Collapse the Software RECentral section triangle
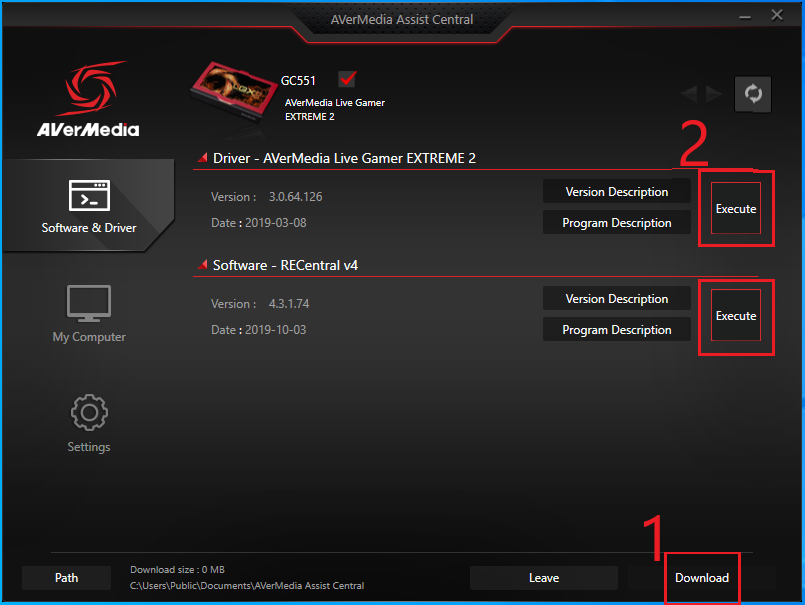Viewport: 805px width, 605px height. coord(202,264)
